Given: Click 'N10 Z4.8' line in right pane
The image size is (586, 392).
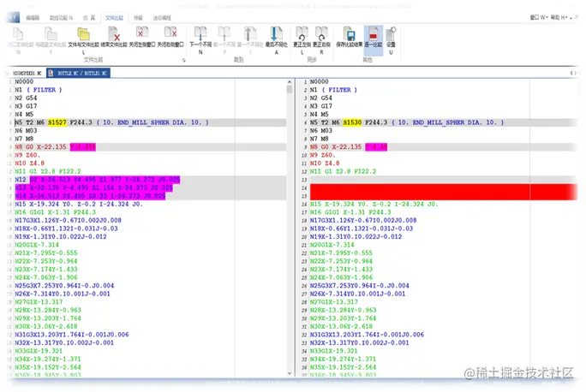Looking at the screenshot, I should tap(325, 163).
